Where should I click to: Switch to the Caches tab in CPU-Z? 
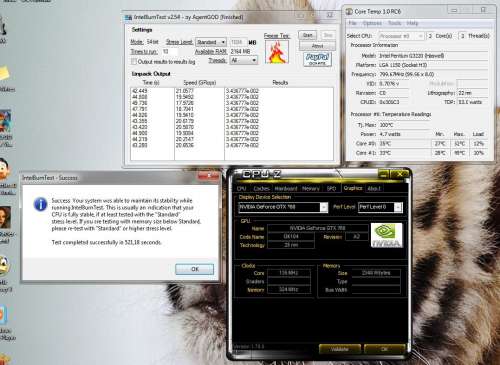pos(261,188)
